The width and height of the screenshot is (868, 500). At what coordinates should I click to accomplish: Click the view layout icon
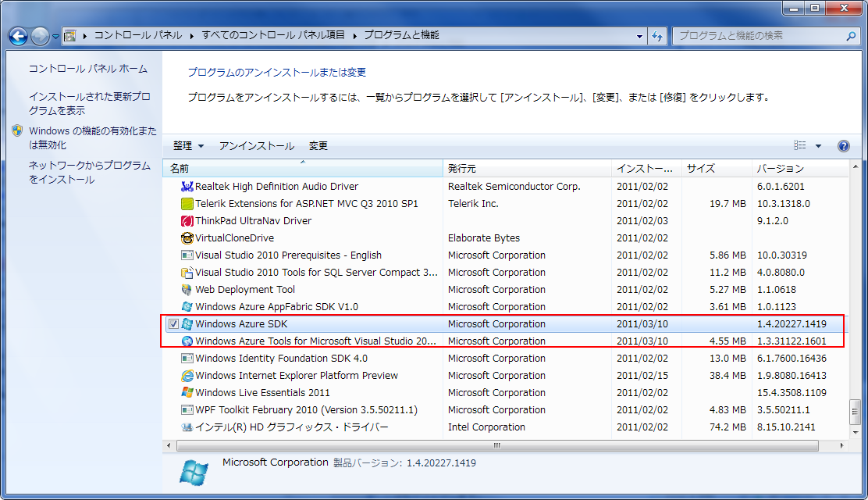pos(800,145)
